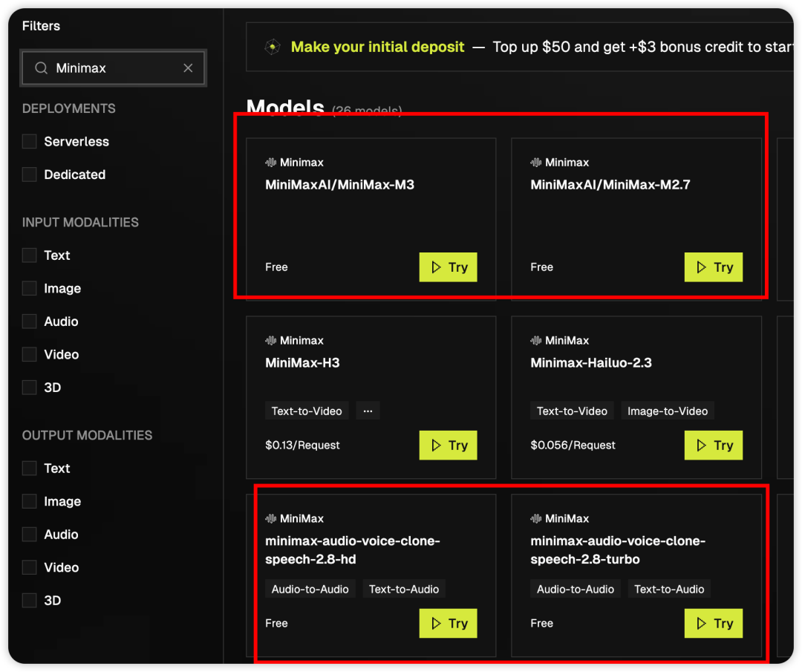Check Video under Output Modalities
Image resolution: width=802 pixels, height=672 pixels.
coord(29,567)
